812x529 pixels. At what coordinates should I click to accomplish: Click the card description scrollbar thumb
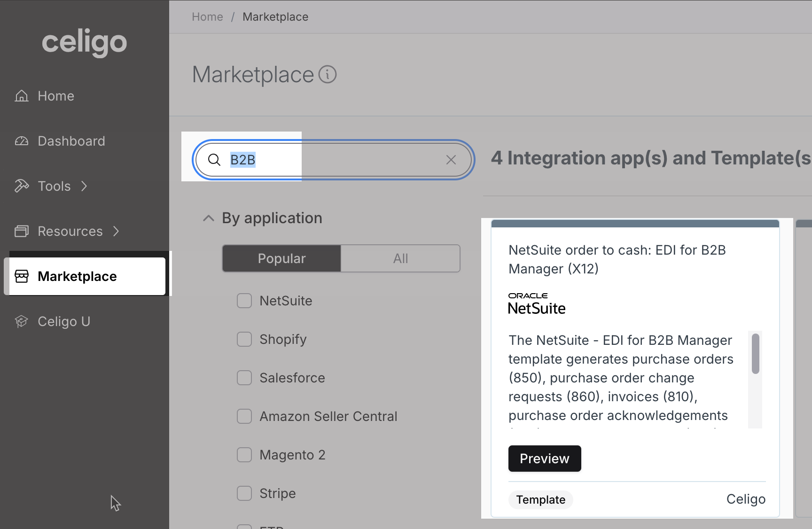pyautogui.click(x=756, y=353)
